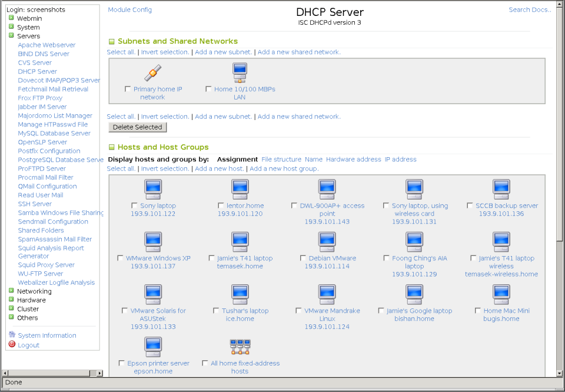Expand the Cluster section
This screenshot has height=392, width=565.
[x=10, y=308]
